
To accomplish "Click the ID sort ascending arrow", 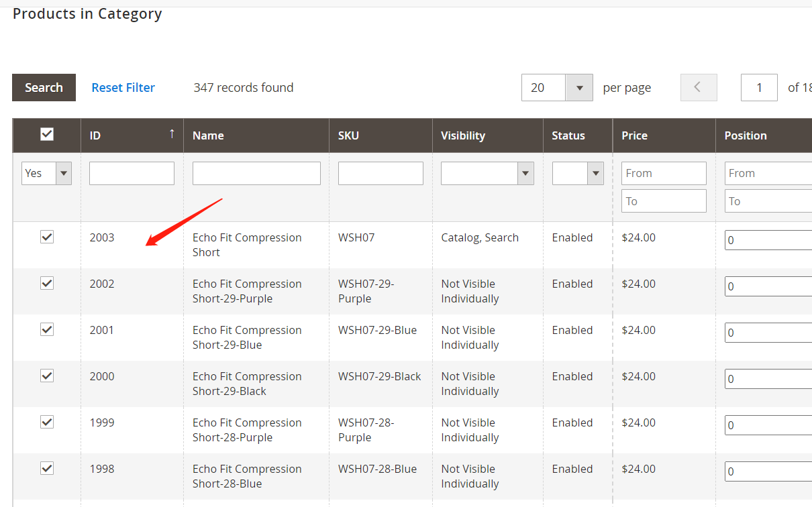I will point(172,133).
